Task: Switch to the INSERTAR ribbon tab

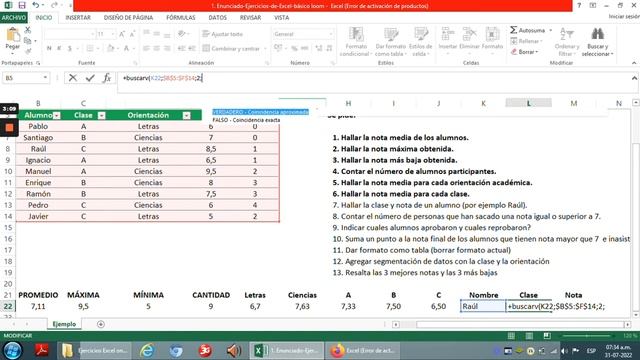Action: pyautogui.click(x=78, y=18)
